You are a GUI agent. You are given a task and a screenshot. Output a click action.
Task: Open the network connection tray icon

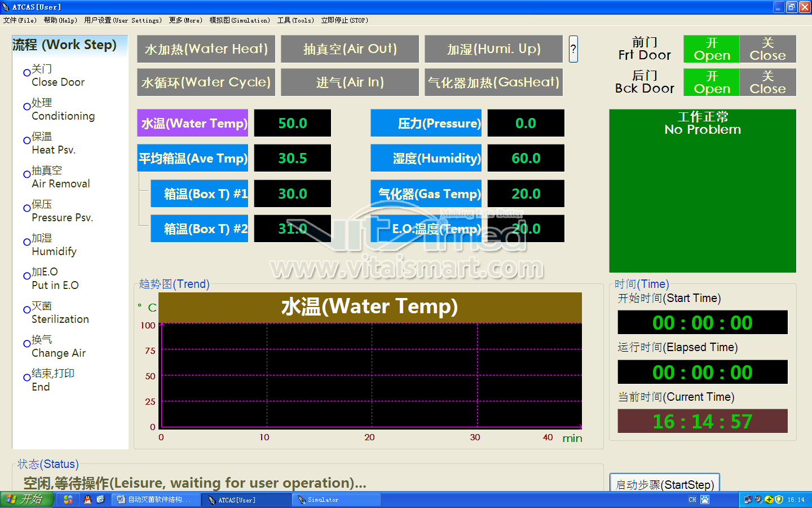pyautogui.click(x=748, y=500)
